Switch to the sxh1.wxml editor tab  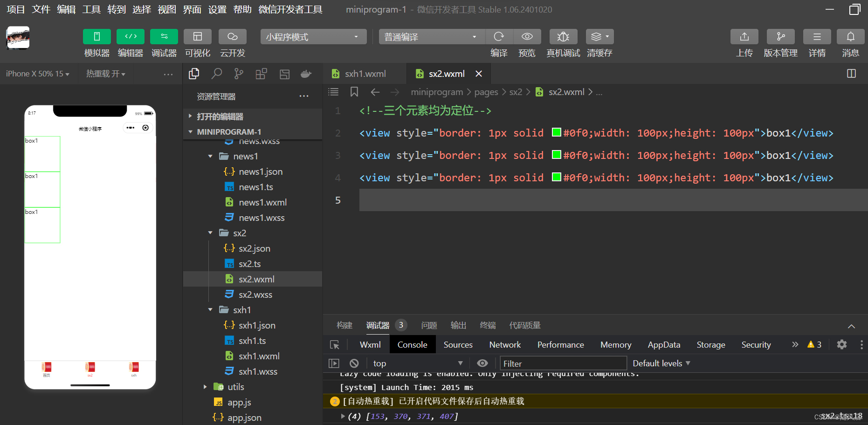tap(365, 74)
